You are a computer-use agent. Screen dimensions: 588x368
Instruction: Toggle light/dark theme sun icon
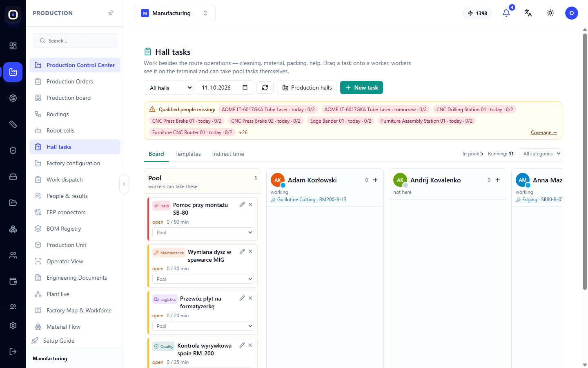pos(550,13)
